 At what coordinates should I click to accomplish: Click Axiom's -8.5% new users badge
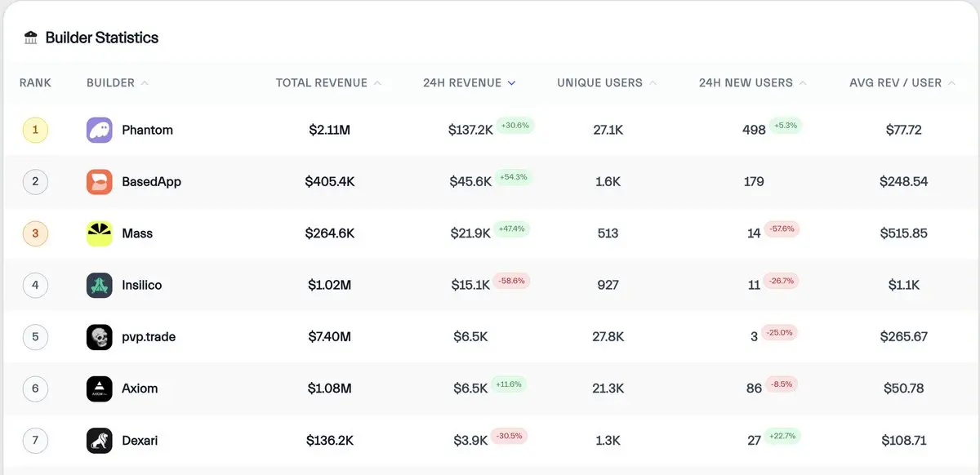(781, 384)
